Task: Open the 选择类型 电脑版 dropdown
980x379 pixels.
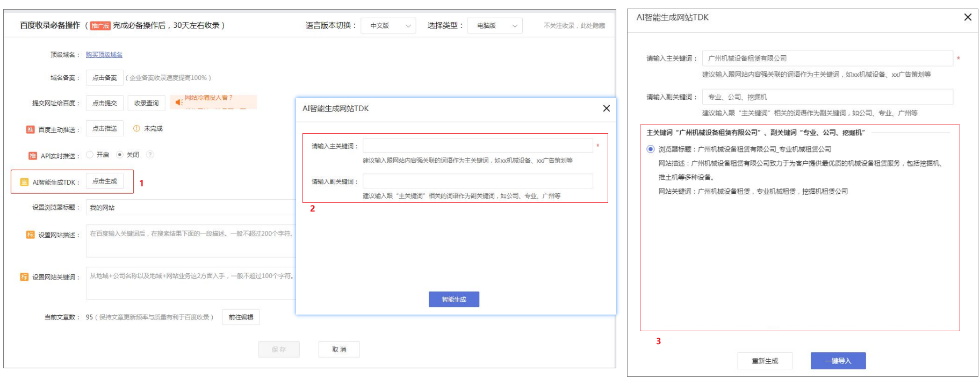Action: (495, 25)
